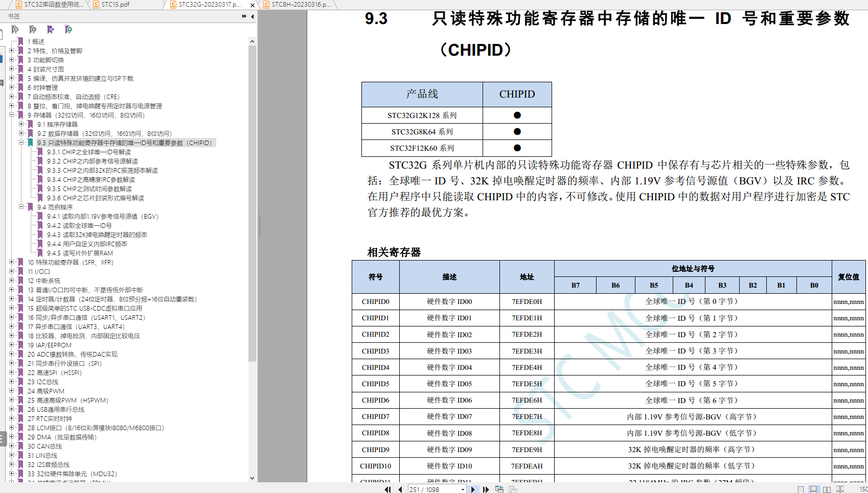This screenshot has width=868, height=493.
Task: Go to the first page
Action: click(387, 489)
